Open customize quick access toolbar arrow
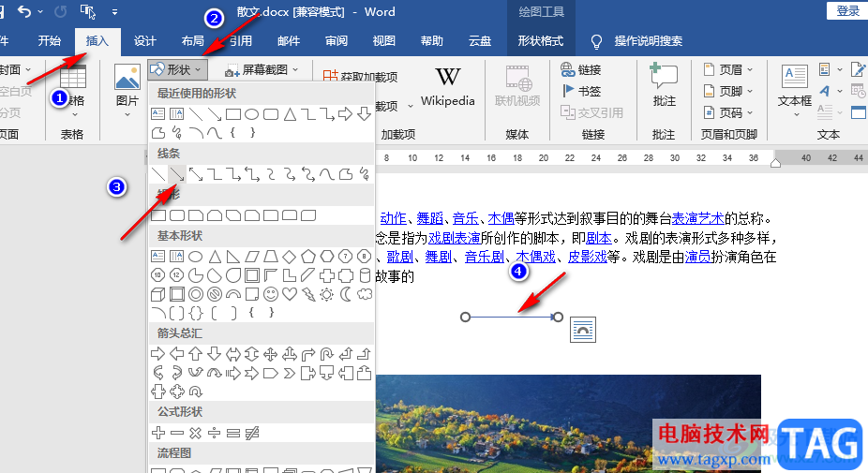 coord(114,11)
